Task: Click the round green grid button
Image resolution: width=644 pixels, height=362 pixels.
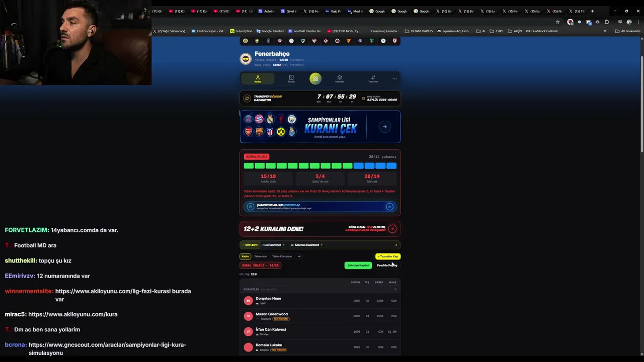Action: pyautogui.click(x=315, y=78)
